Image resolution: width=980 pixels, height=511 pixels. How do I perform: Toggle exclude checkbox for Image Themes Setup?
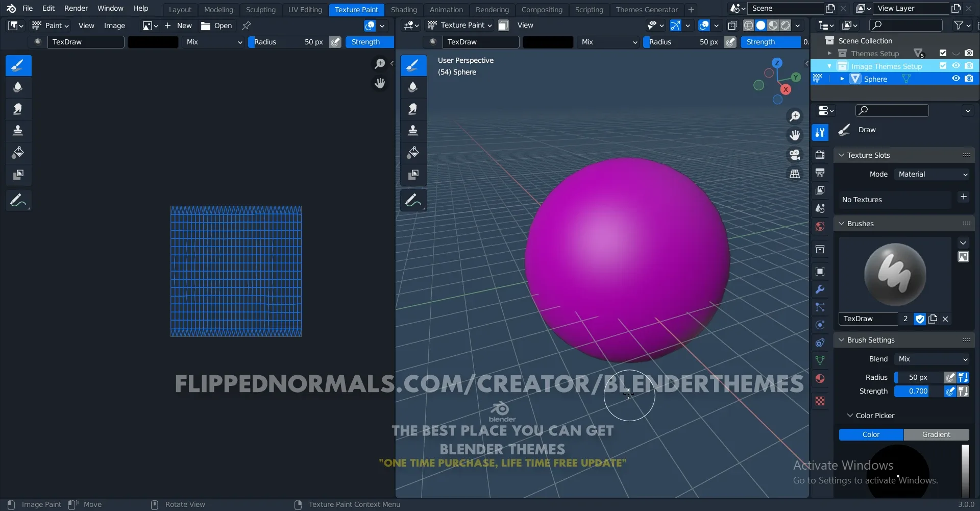click(943, 66)
